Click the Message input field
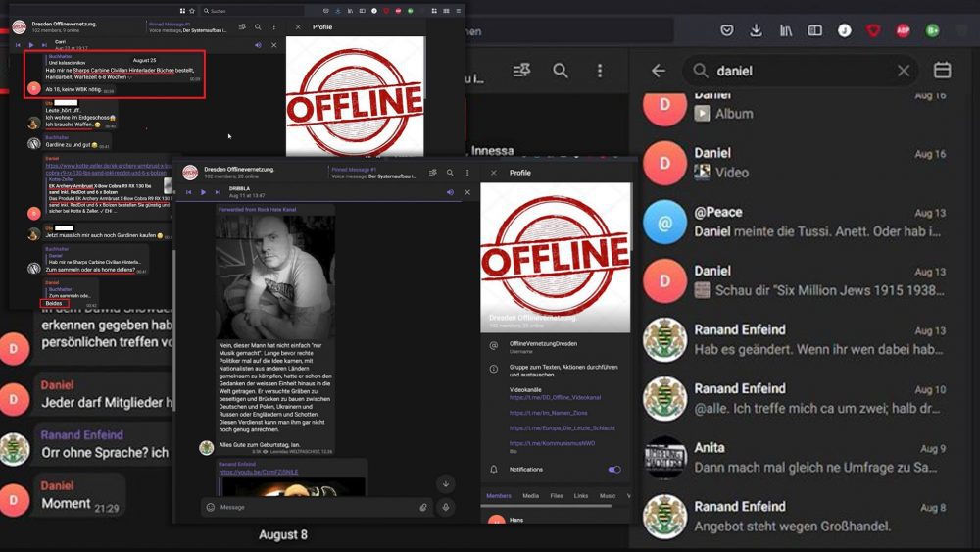Viewport: 980px width, 552px height. click(317, 507)
